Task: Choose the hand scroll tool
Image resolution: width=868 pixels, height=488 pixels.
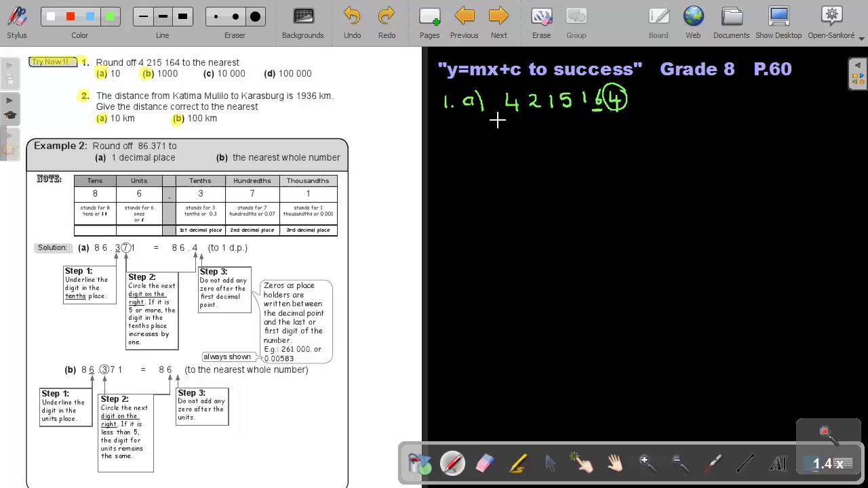Action: (615, 464)
